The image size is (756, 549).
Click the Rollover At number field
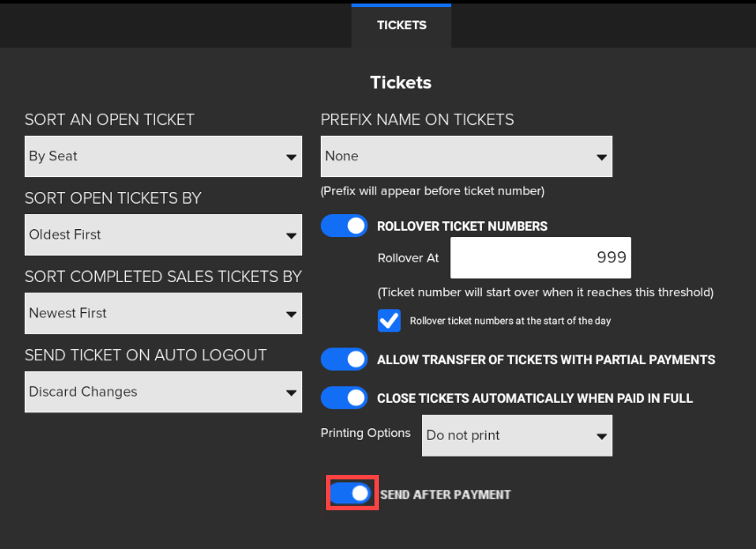(541, 257)
